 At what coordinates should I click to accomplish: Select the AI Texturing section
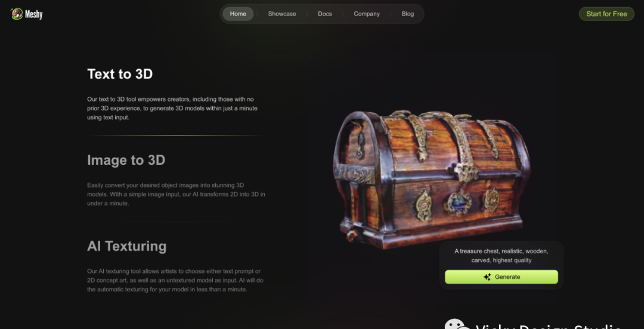point(127,246)
